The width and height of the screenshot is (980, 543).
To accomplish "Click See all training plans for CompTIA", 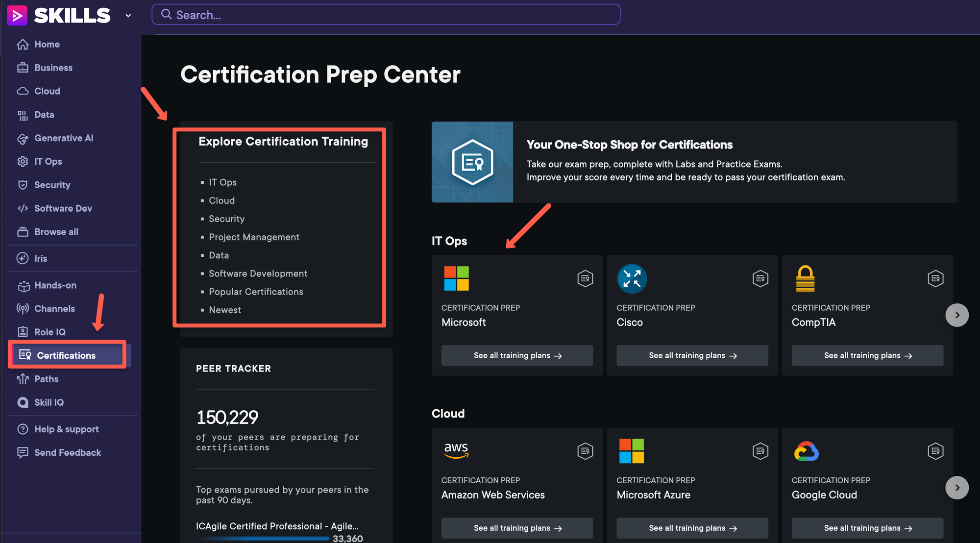I will (867, 355).
